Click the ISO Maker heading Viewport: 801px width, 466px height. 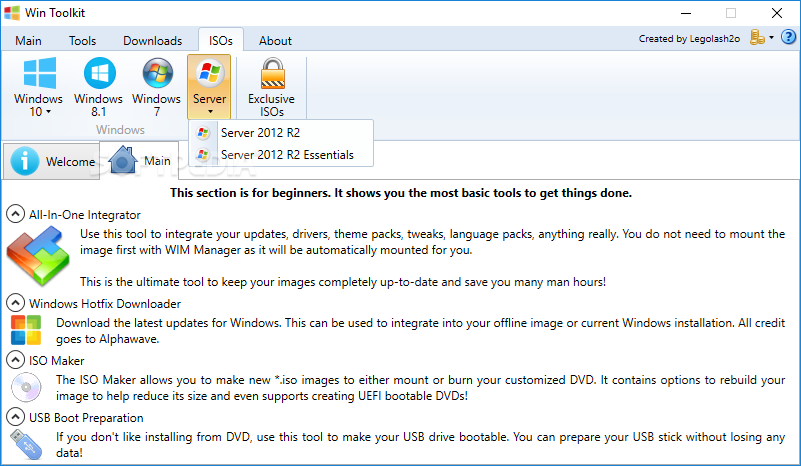(x=56, y=361)
